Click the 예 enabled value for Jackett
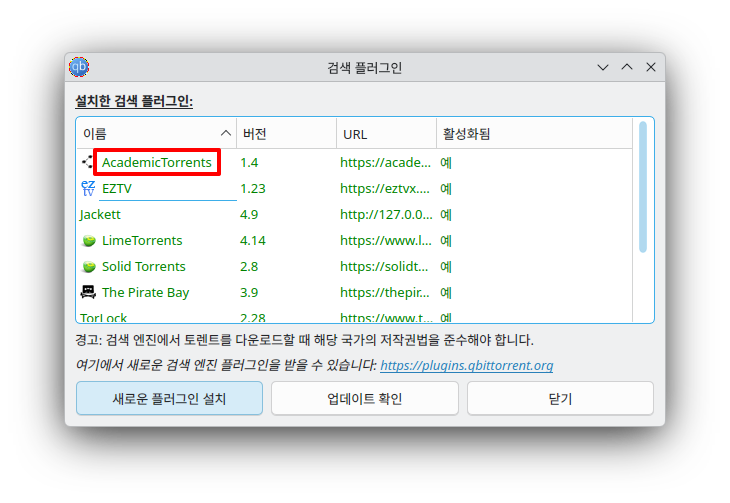The height and width of the screenshot is (503, 730). click(x=446, y=215)
